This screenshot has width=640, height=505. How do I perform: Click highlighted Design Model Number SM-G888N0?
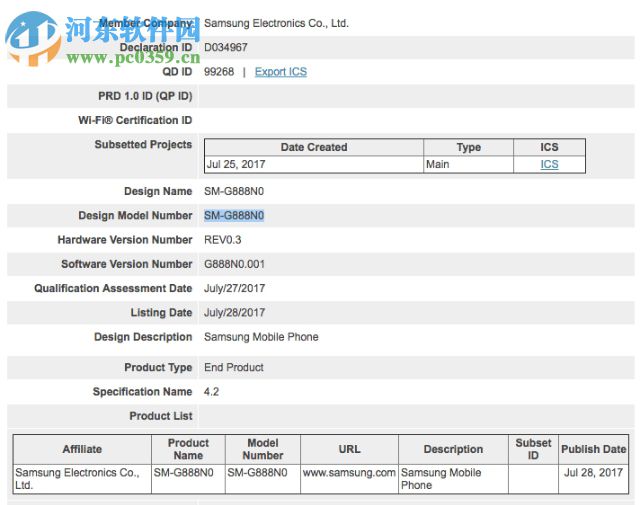coord(234,216)
